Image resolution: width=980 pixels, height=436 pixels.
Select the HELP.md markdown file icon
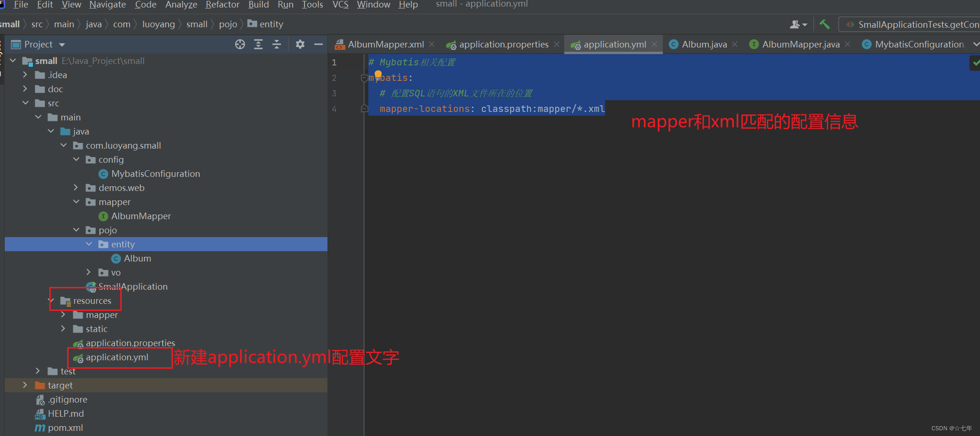click(40, 414)
